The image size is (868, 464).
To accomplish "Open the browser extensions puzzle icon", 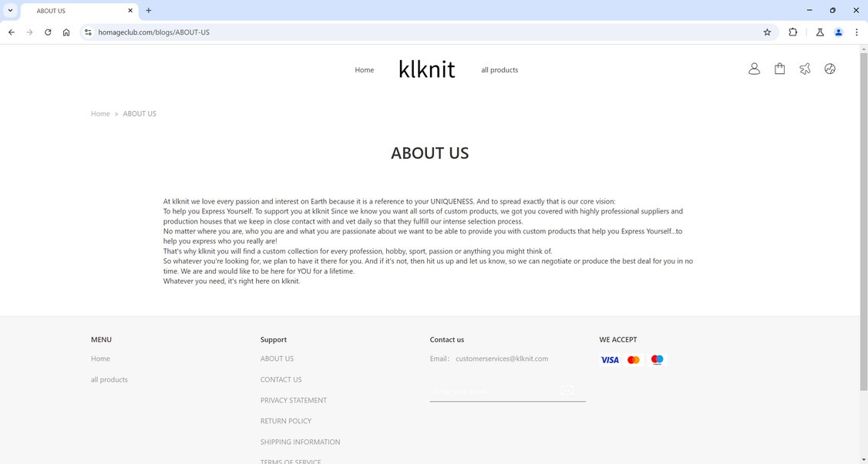I will click(792, 32).
